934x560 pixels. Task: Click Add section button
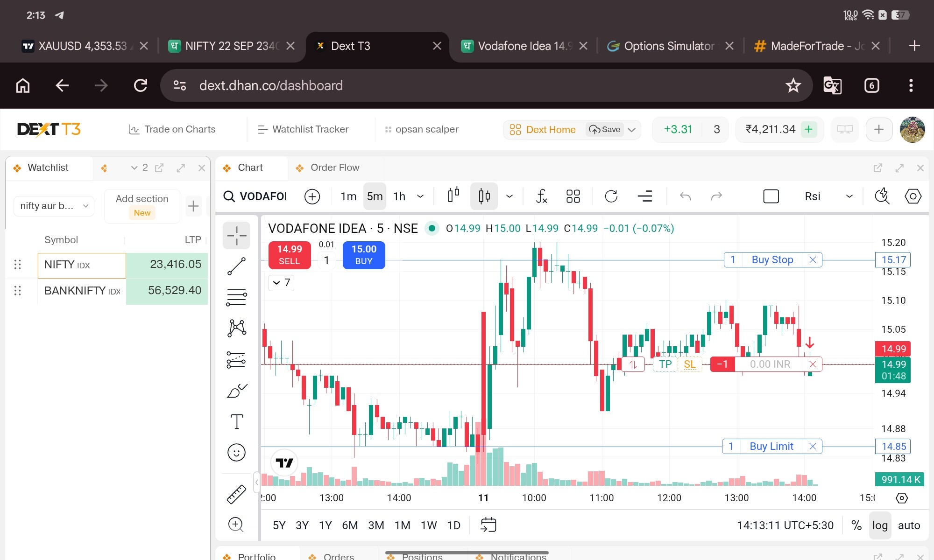[x=142, y=206]
